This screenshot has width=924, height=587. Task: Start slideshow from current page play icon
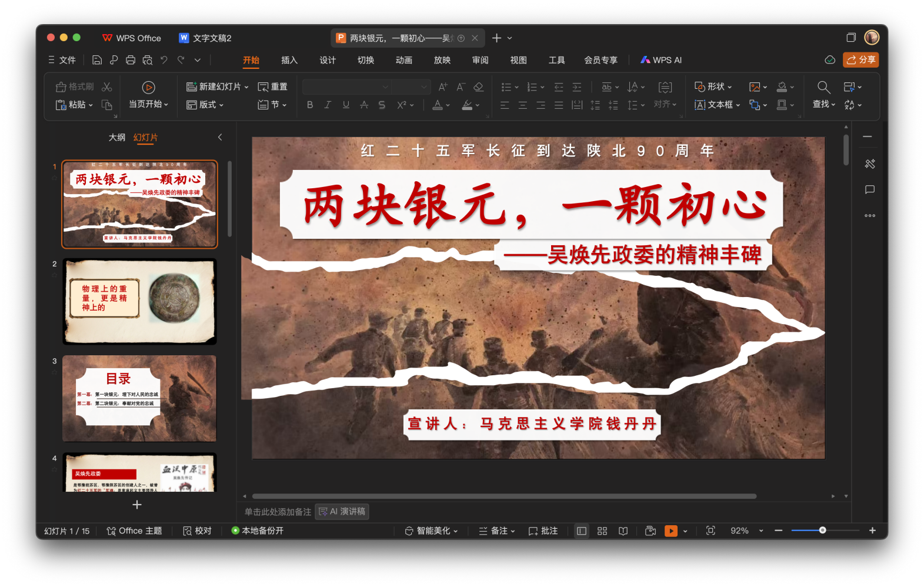pos(149,88)
